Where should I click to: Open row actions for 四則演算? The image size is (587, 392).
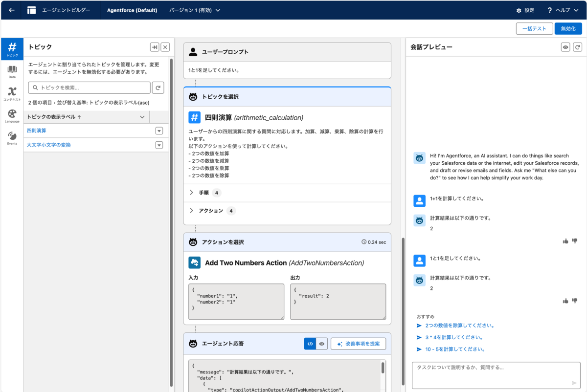pos(159,131)
